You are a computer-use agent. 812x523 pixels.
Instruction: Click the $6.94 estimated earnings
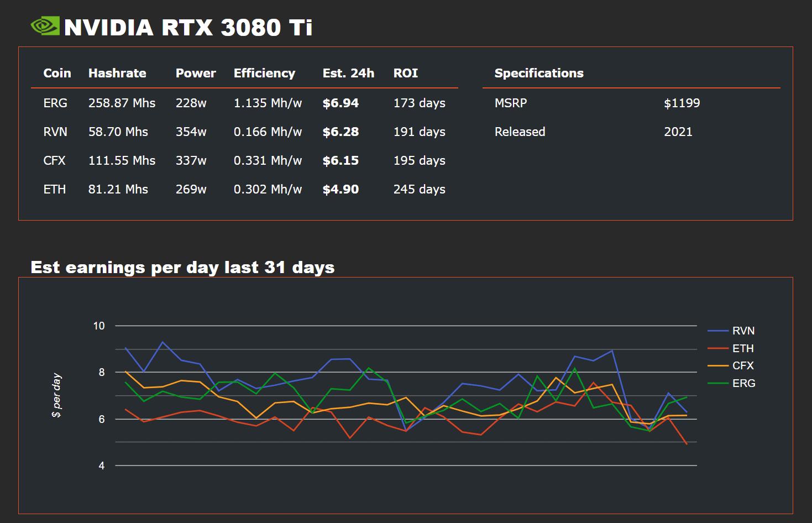tap(340, 103)
